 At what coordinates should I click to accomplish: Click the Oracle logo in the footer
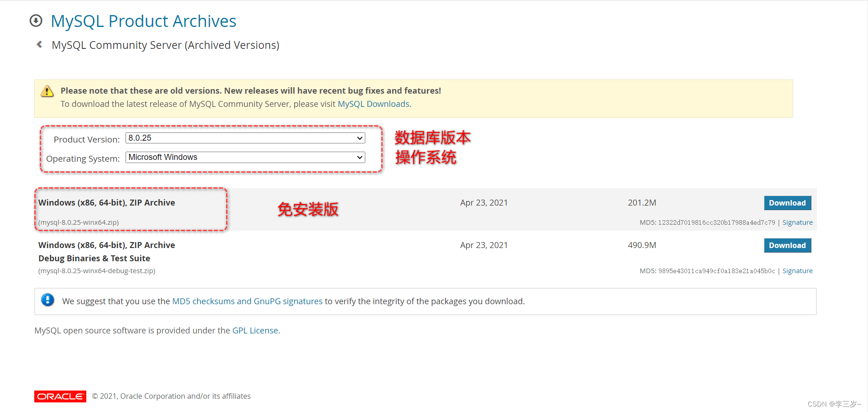tap(60, 396)
